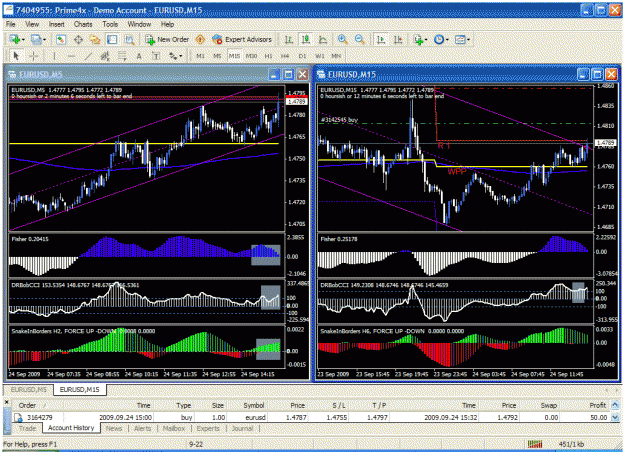Viewport: 625px width, 452px height.
Task: Toggle chart auto scroll icon
Action: (x=381, y=39)
